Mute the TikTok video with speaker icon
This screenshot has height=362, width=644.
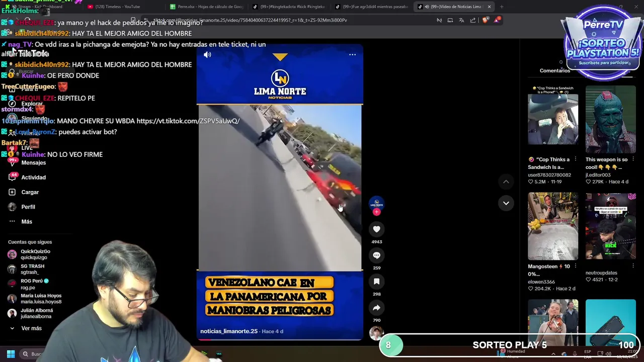tap(207, 55)
